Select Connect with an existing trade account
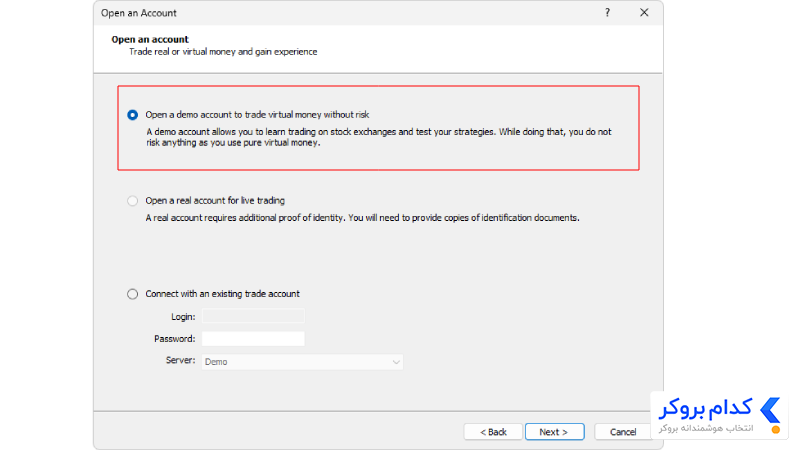The height and width of the screenshot is (450, 800). point(133,294)
